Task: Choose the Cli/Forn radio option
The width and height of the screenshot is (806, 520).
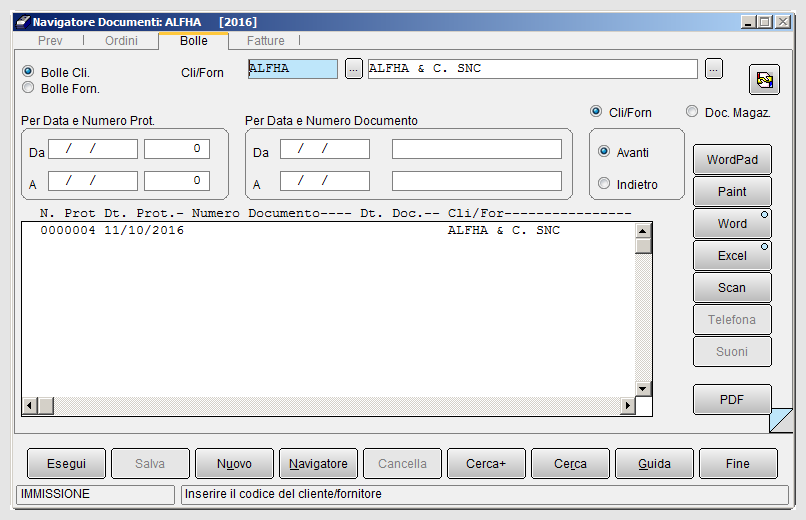Action: click(x=596, y=112)
